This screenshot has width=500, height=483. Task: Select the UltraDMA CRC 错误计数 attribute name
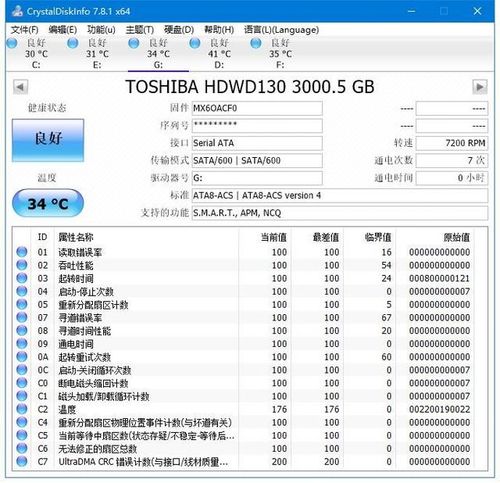pos(143,462)
